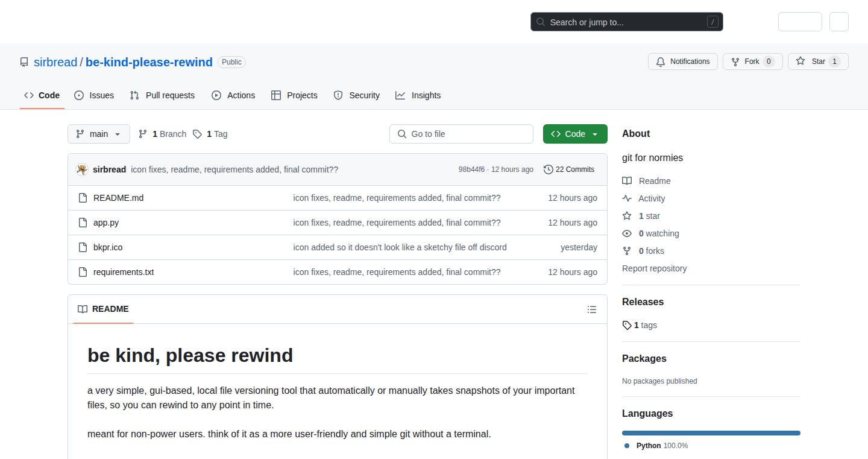Viewport: 868px width, 459px height.
Task: Click the book icon beside Readme in About
Action: [x=627, y=181]
